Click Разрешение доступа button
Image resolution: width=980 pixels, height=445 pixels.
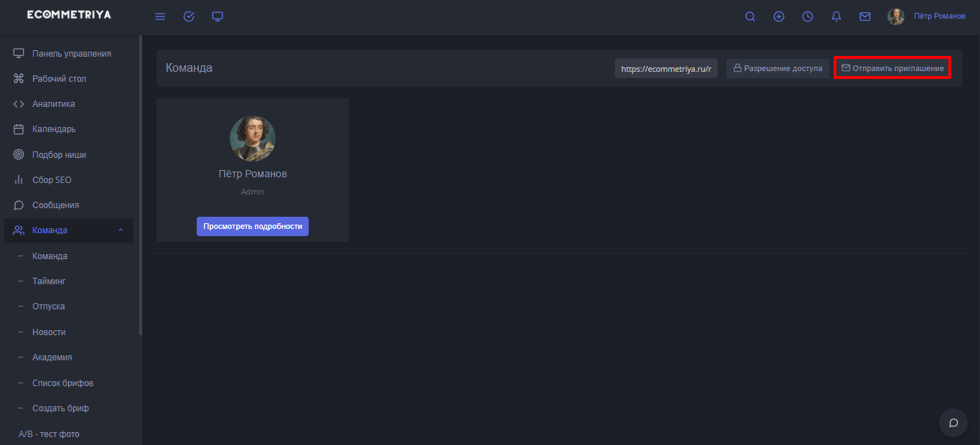coord(778,68)
